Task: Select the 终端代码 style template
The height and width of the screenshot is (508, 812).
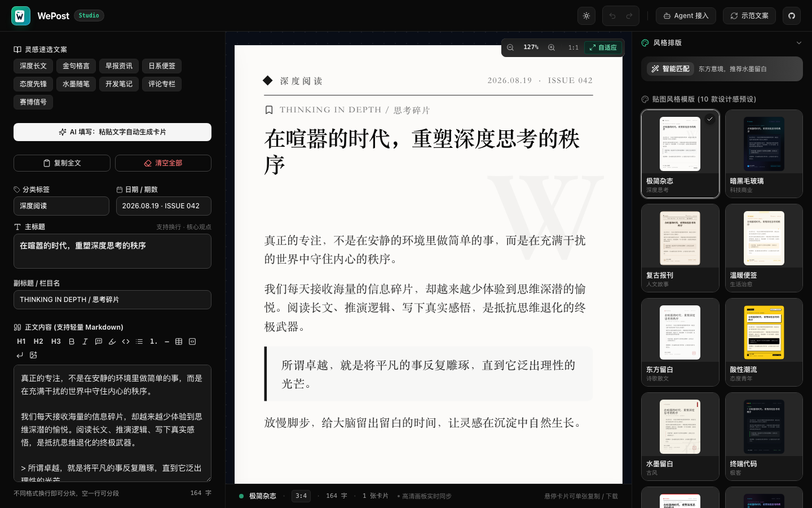Action: [764, 436]
